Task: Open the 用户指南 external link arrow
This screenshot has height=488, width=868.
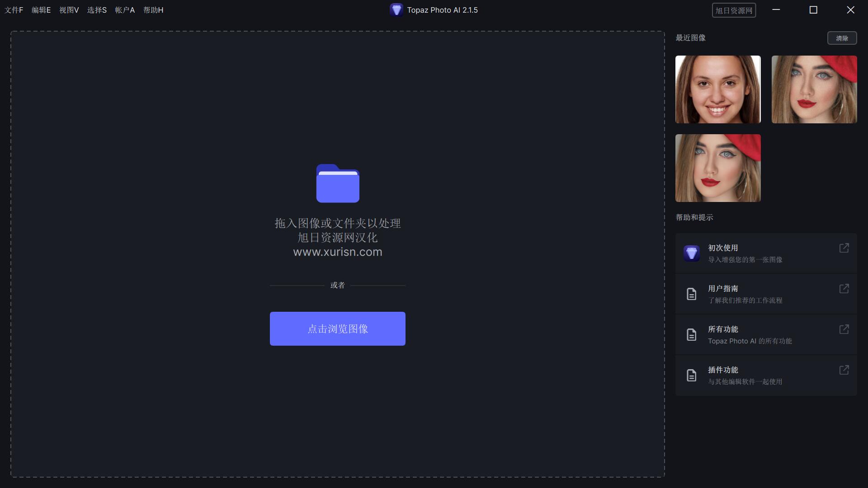Action: click(x=844, y=289)
